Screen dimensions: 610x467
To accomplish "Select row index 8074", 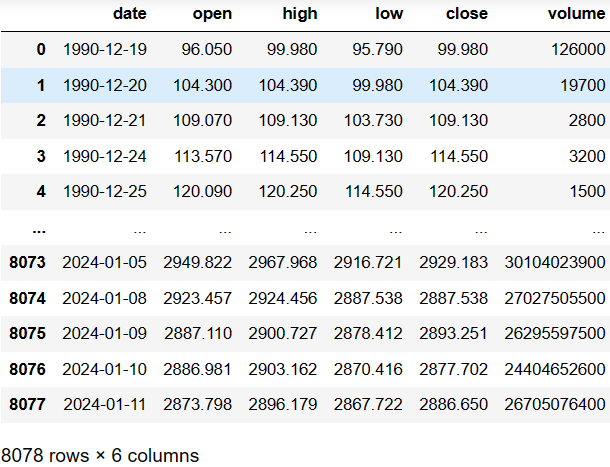I will (x=27, y=298).
